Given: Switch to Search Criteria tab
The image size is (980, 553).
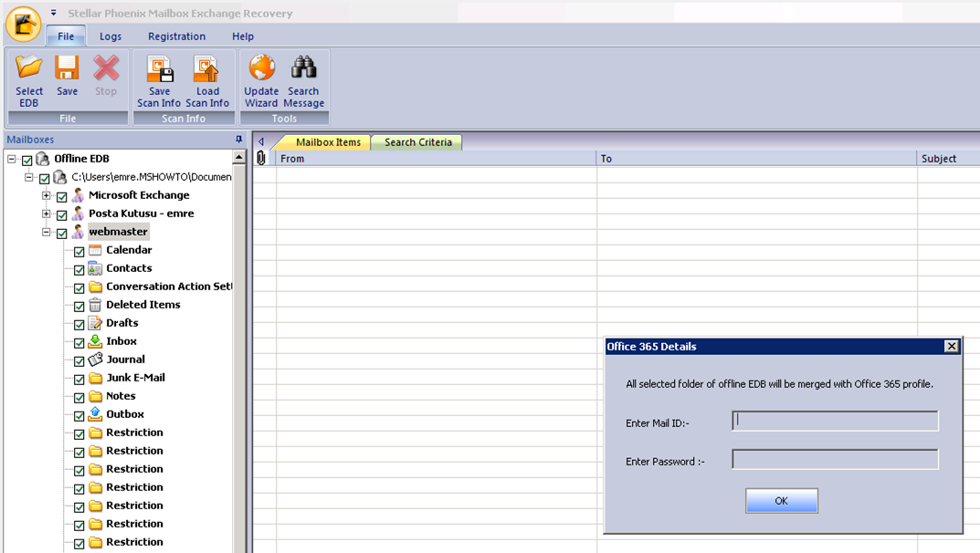Looking at the screenshot, I should [417, 142].
